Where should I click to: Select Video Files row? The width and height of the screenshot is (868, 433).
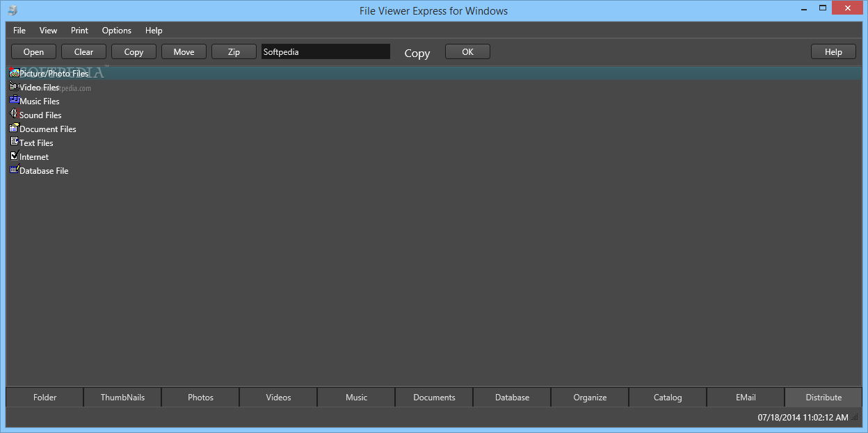[x=433, y=87]
